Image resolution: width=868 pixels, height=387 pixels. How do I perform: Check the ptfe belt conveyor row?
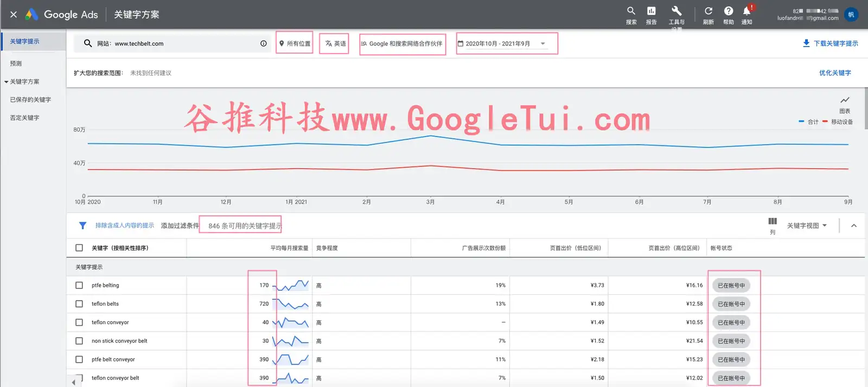tap(79, 359)
